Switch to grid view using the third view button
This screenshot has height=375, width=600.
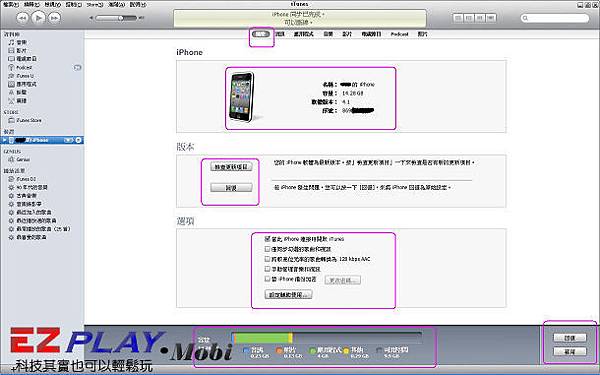coord(480,18)
